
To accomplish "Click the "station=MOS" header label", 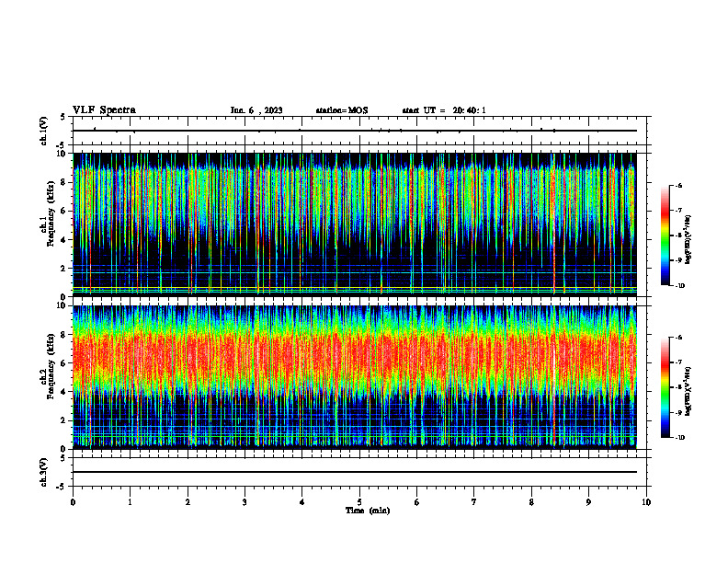I will pyautogui.click(x=342, y=110).
